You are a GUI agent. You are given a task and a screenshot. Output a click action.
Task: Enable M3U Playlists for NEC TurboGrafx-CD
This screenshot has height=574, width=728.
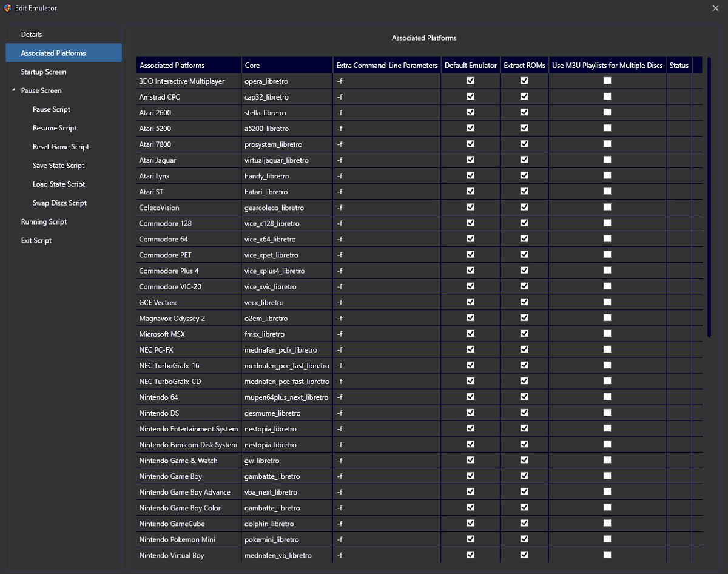(x=607, y=381)
